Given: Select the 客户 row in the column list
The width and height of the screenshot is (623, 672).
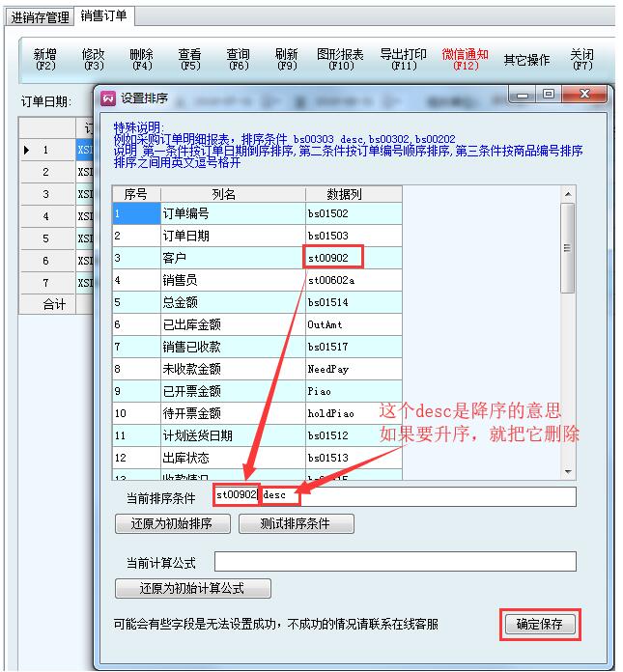Looking at the screenshot, I should pos(232,258).
